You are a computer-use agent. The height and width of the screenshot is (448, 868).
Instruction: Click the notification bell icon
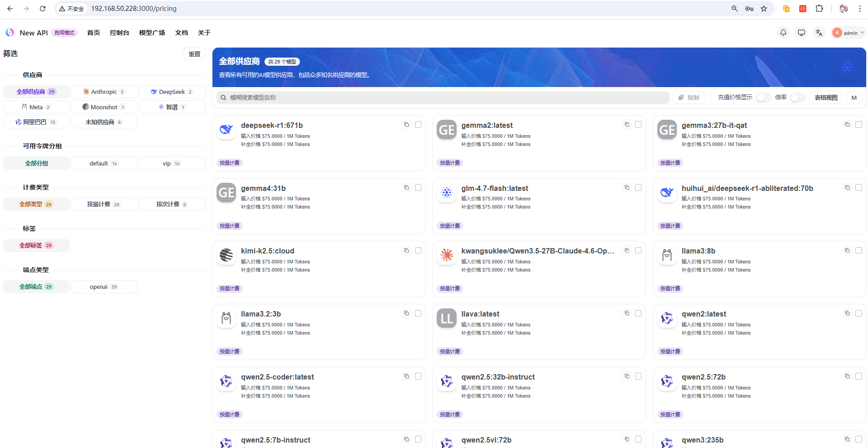[783, 33]
